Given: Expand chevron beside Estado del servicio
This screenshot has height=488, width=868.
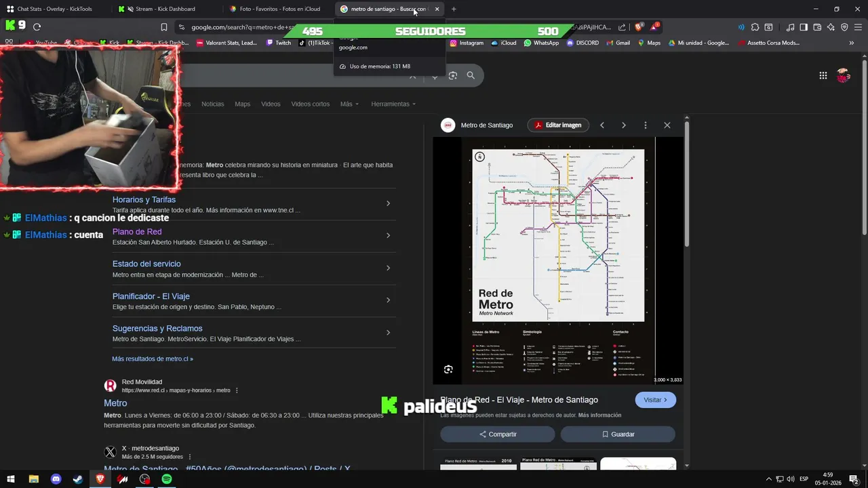Looking at the screenshot, I should coord(388,268).
